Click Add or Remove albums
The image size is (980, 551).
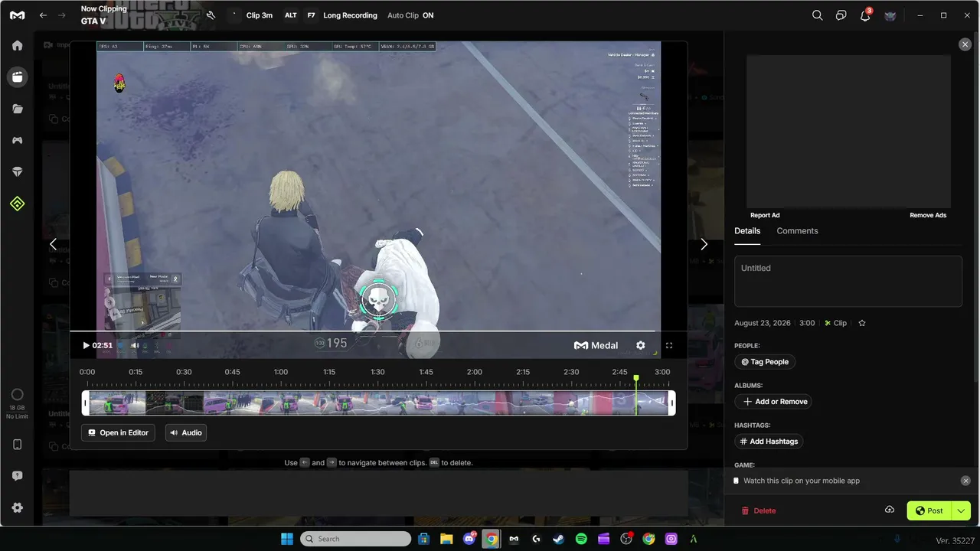click(x=775, y=402)
